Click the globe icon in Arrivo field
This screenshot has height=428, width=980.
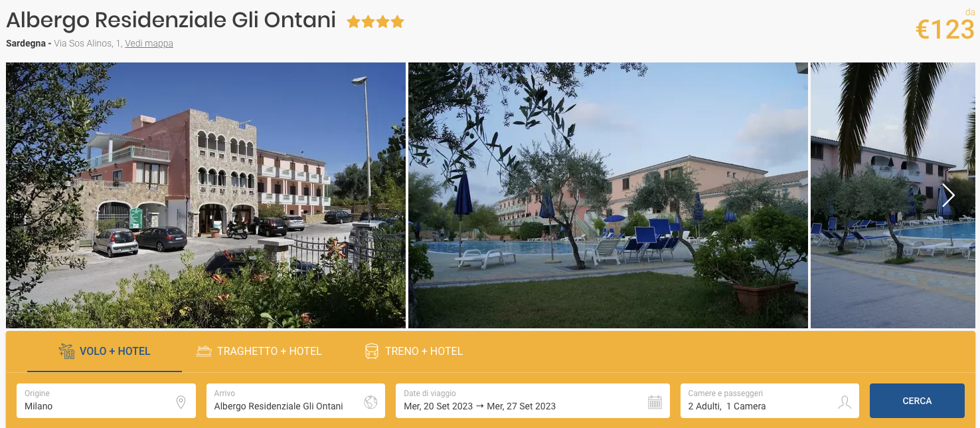pos(370,402)
